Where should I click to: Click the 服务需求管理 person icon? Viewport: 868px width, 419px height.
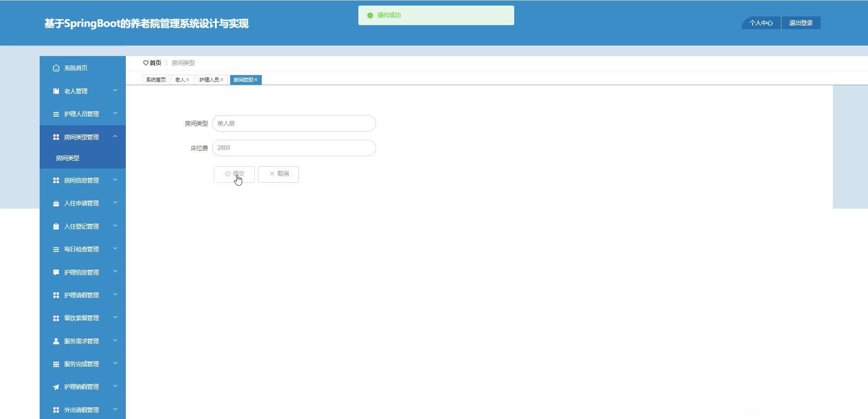click(x=56, y=341)
